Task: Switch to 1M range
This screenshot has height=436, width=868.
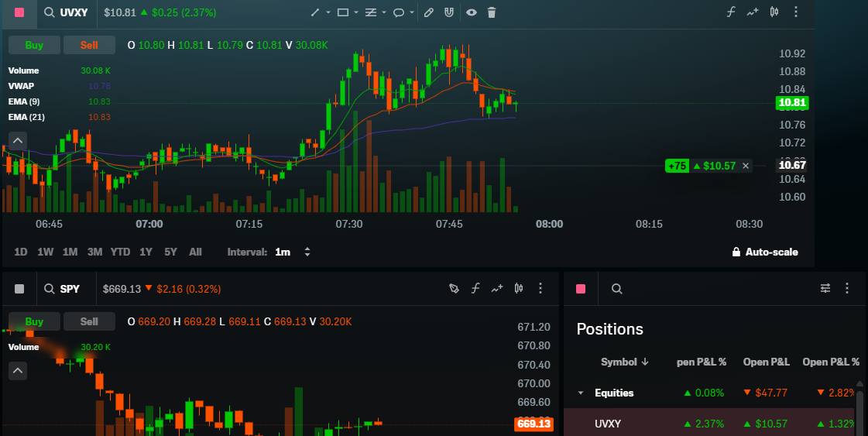Action: 70,252
